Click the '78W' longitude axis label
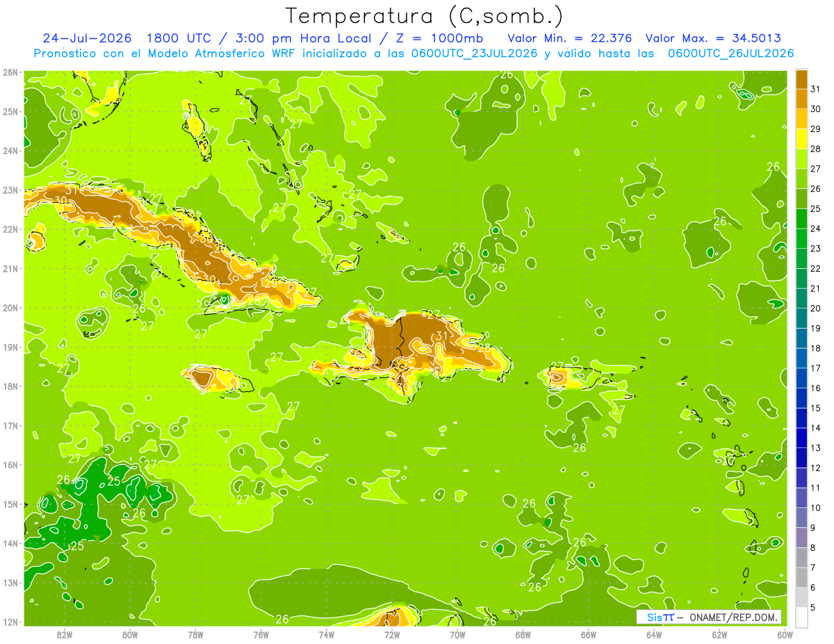Screen dimensions: 834x644 coord(195,635)
